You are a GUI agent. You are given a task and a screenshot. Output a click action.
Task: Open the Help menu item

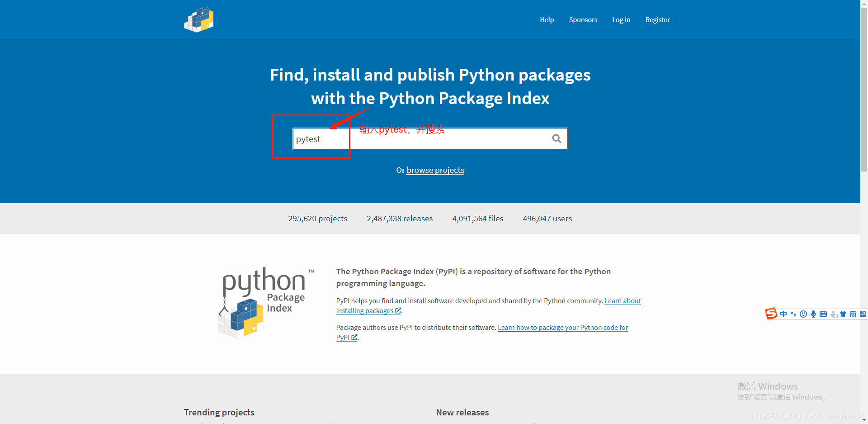[x=547, y=19]
